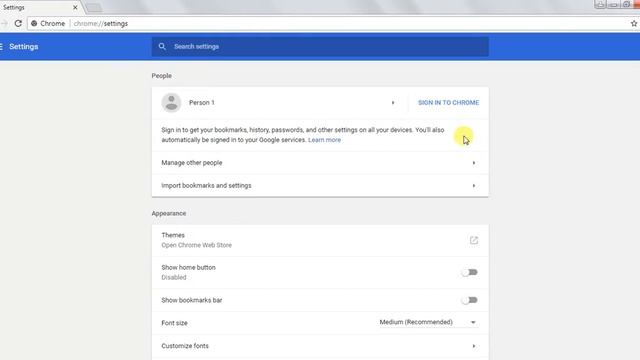
Task: Click Themes row
Action: tap(320, 240)
